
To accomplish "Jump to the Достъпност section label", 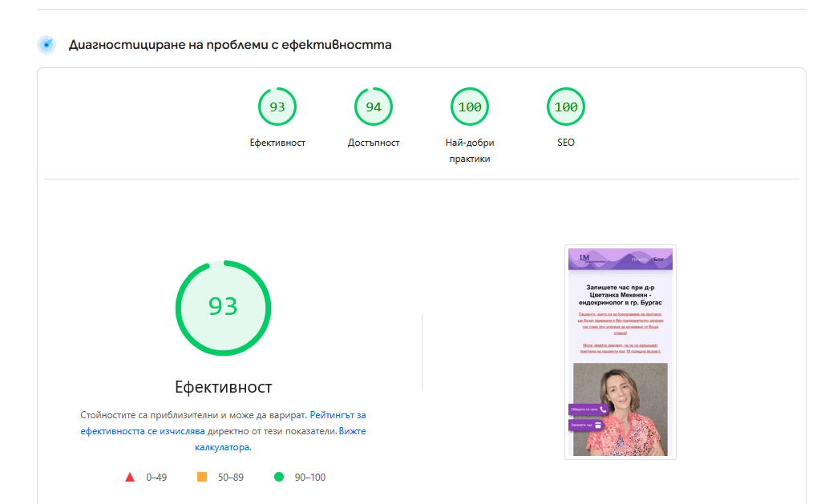I will click(x=374, y=143).
